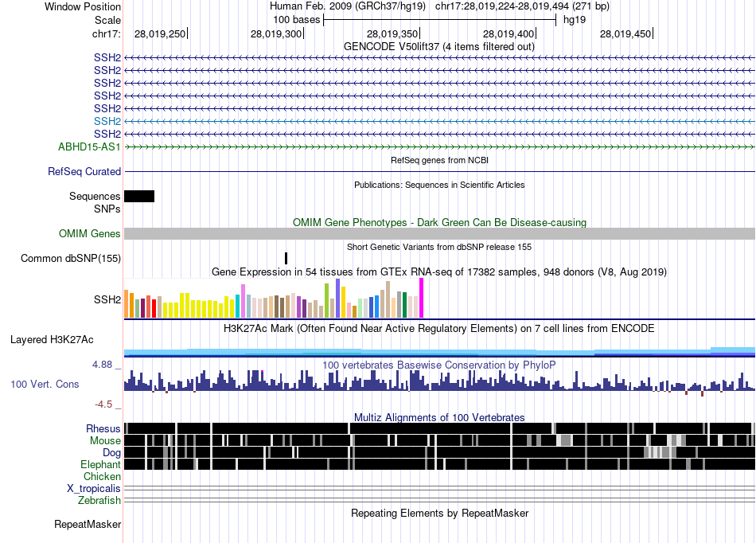
Task: Open 100 vertebrates Basewise Conservation by PhyloP title
Action: point(438,365)
